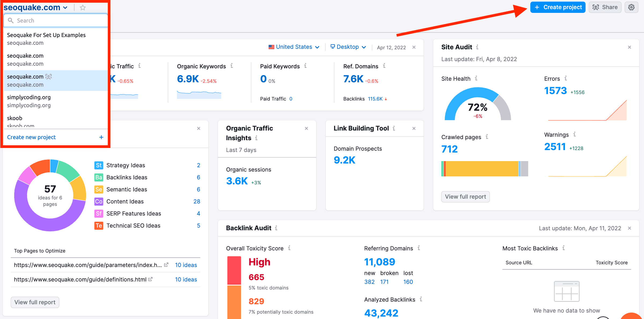Select the simplycoding.org project
The image size is (644, 319).
pyautogui.click(x=55, y=101)
